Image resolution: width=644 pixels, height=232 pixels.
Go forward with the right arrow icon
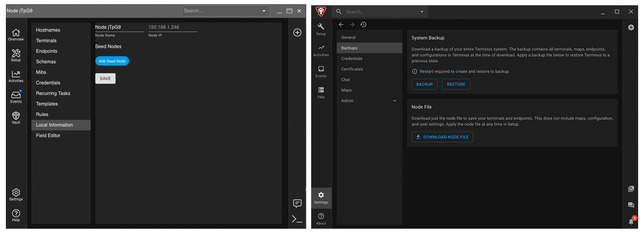coord(352,25)
